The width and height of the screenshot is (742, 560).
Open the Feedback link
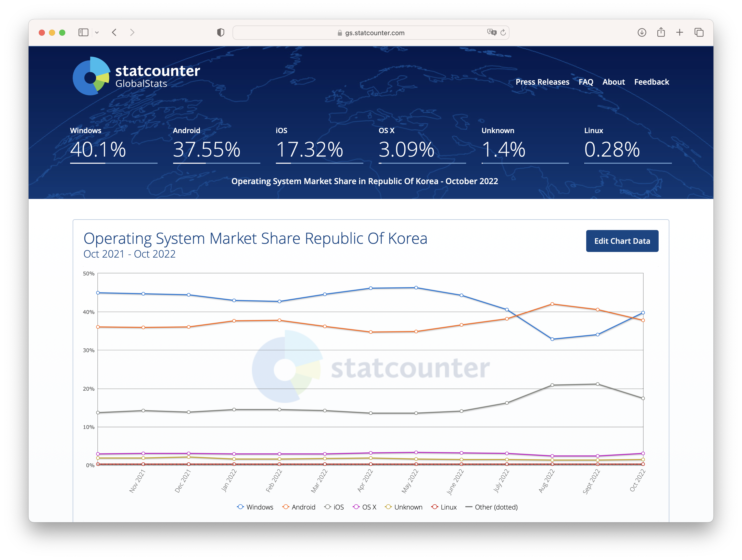(x=651, y=82)
